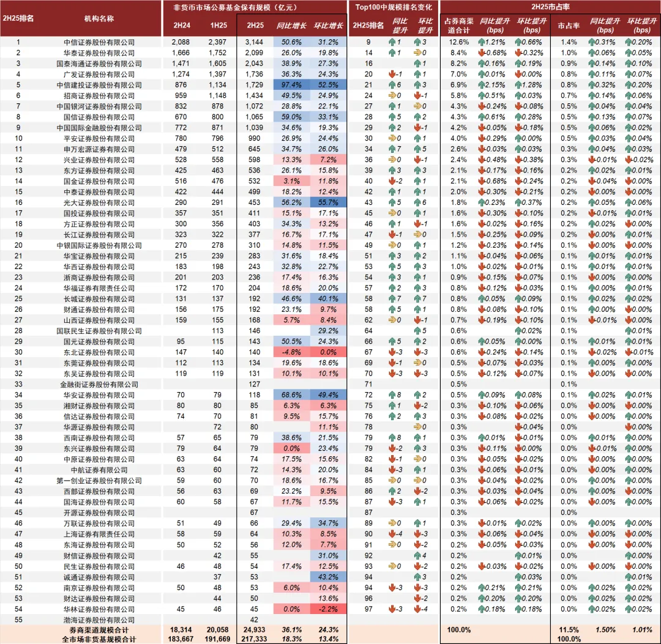Select 申万宏源证券有限公司 row name

[99, 149]
